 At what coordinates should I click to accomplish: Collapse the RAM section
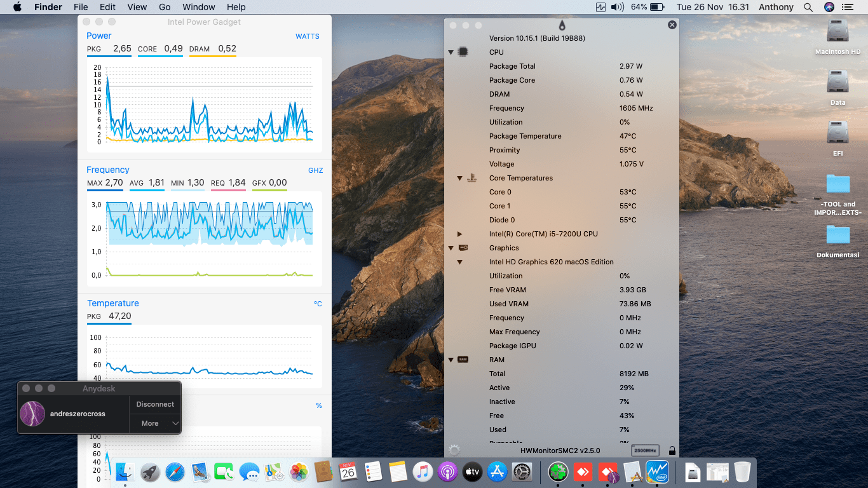[x=451, y=360]
